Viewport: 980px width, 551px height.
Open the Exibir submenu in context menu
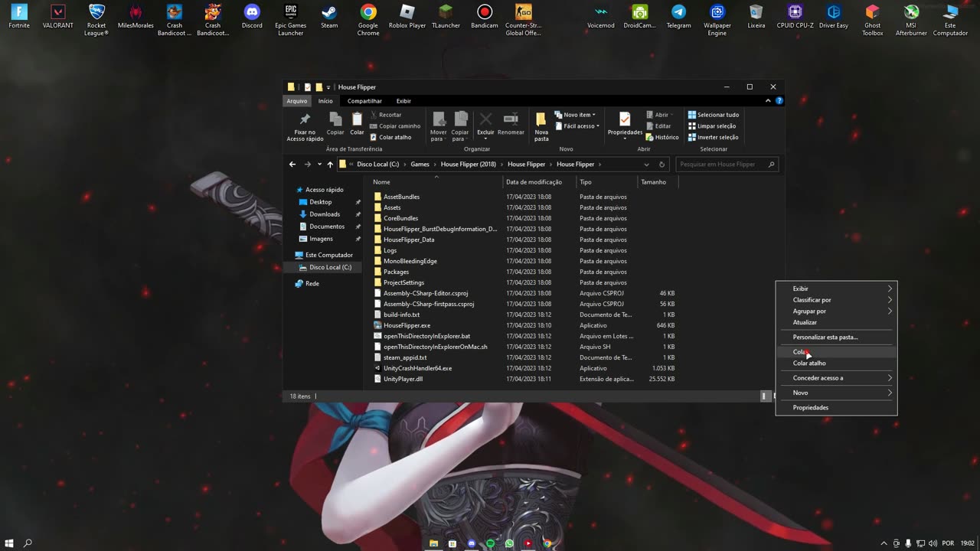(x=836, y=289)
